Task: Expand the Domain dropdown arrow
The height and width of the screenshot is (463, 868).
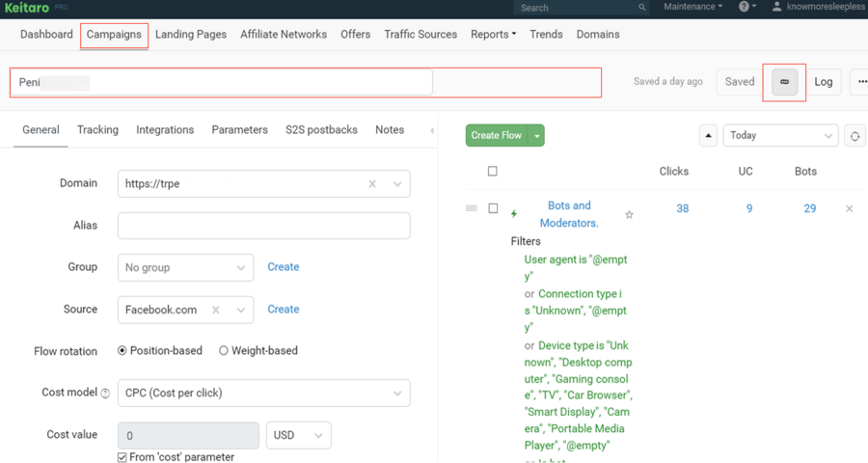Action: (x=397, y=184)
